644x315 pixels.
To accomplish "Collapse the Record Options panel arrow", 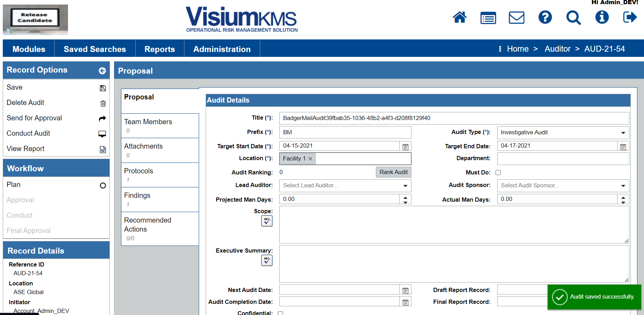I will click(102, 71).
